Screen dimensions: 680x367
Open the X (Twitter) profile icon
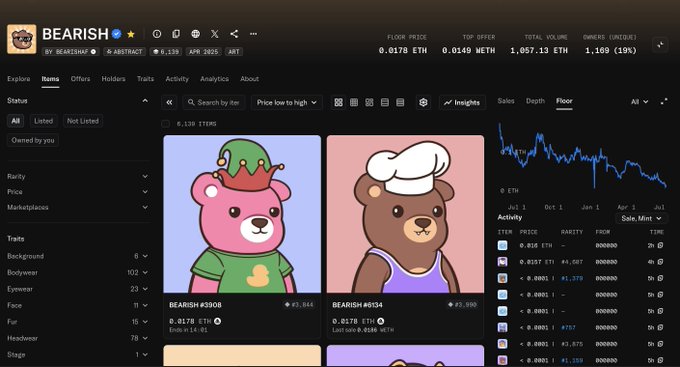pyautogui.click(x=215, y=34)
